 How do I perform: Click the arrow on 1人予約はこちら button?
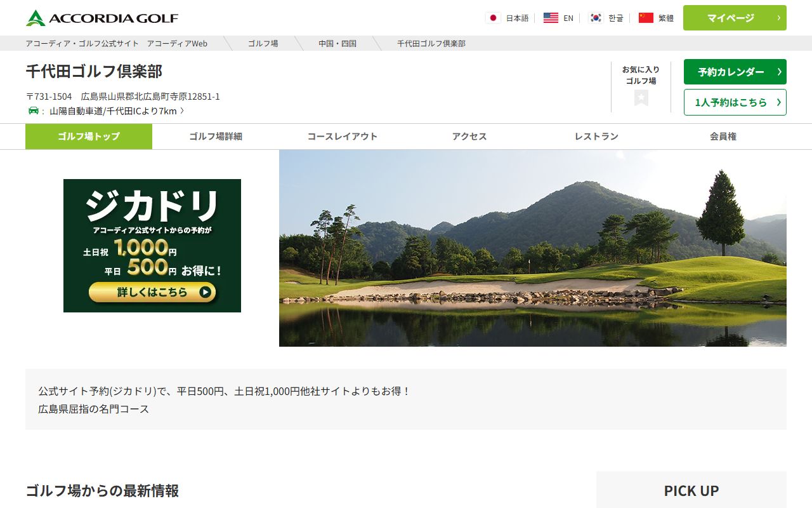[779, 102]
